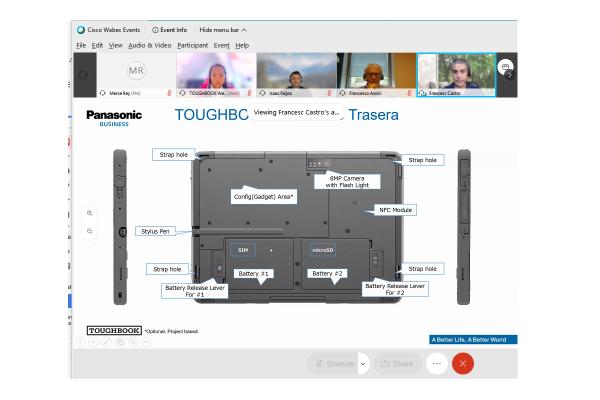Open the Audio & Video menu

150,46
